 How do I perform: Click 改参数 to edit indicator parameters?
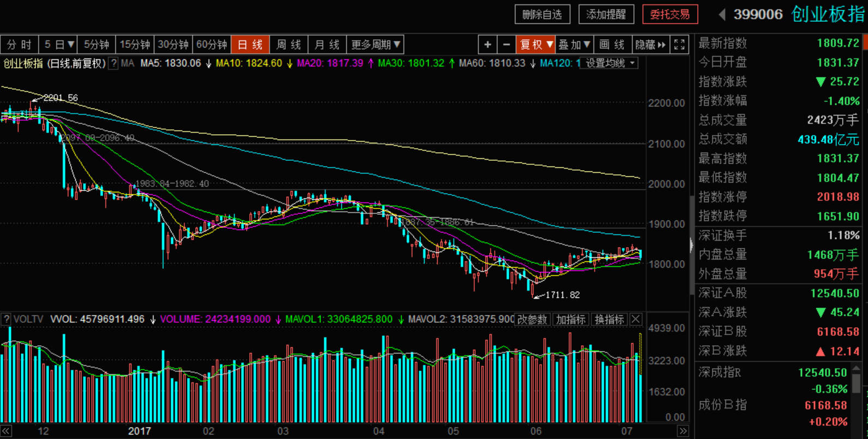pyautogui.click(x=532, y=320)
